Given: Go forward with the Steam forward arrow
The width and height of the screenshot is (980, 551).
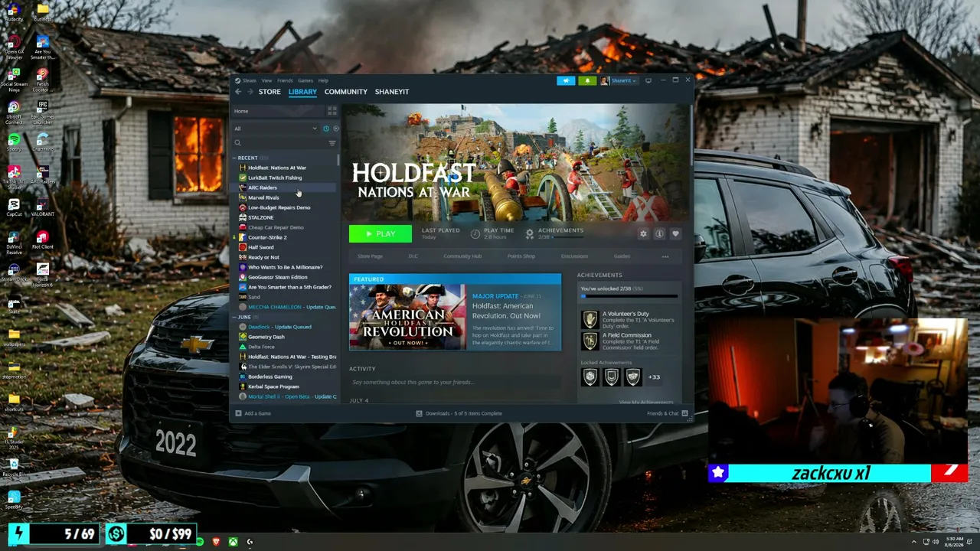Looking at the screenshot, I should pyautogui.click(x=250, y=92).
